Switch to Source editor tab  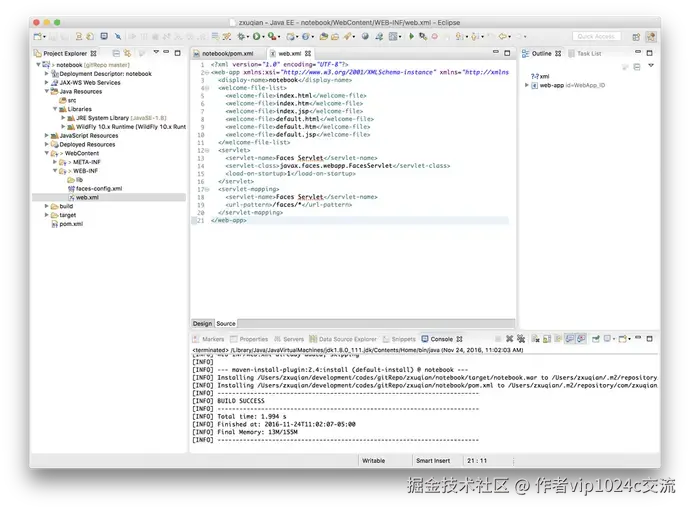click(226, 323)
